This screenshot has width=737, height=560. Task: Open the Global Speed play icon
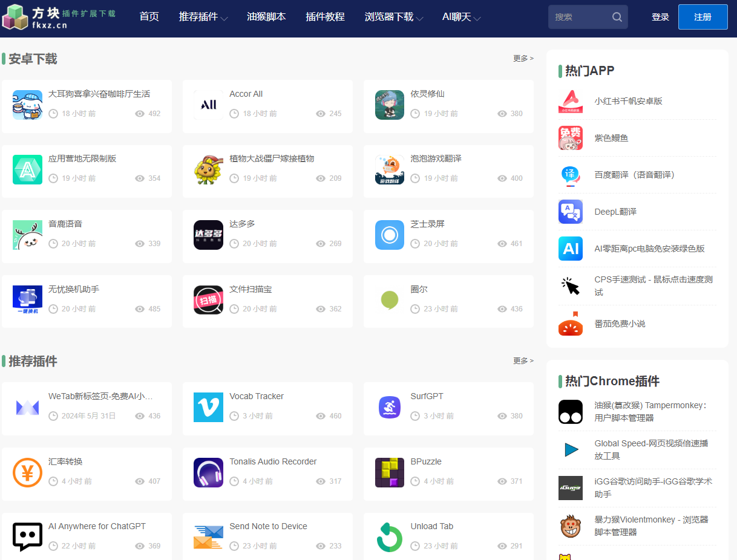pos(571,449)
